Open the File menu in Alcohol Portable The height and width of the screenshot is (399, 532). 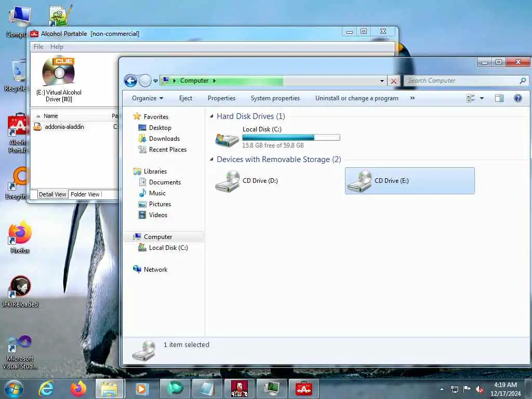tap(38, 47)
